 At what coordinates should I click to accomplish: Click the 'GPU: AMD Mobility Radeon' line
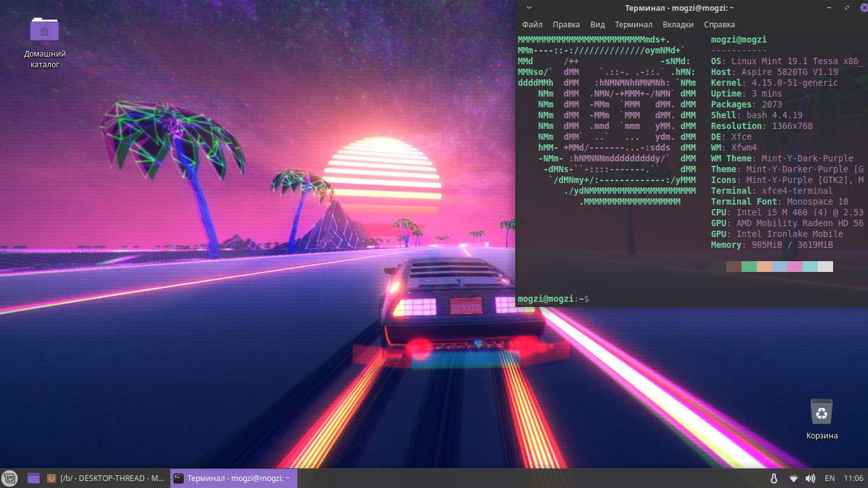[787, 224]
